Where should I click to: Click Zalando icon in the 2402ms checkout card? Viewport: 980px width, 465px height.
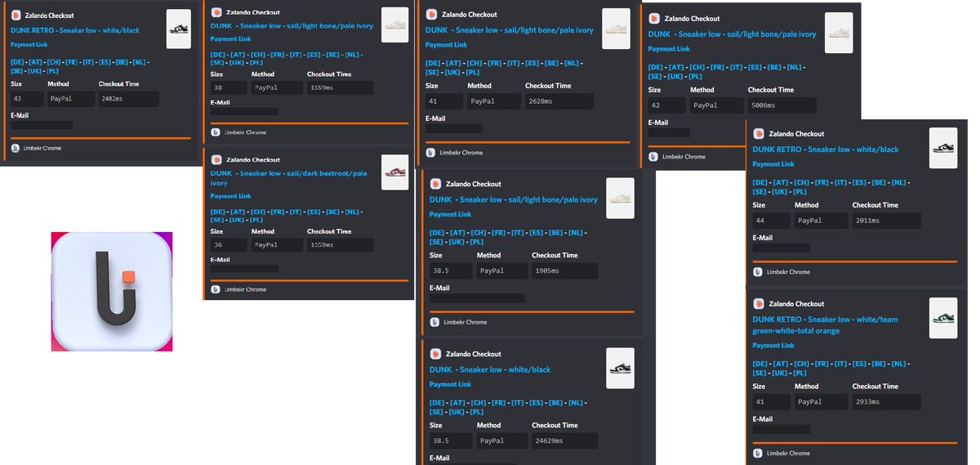pos(16,16)
